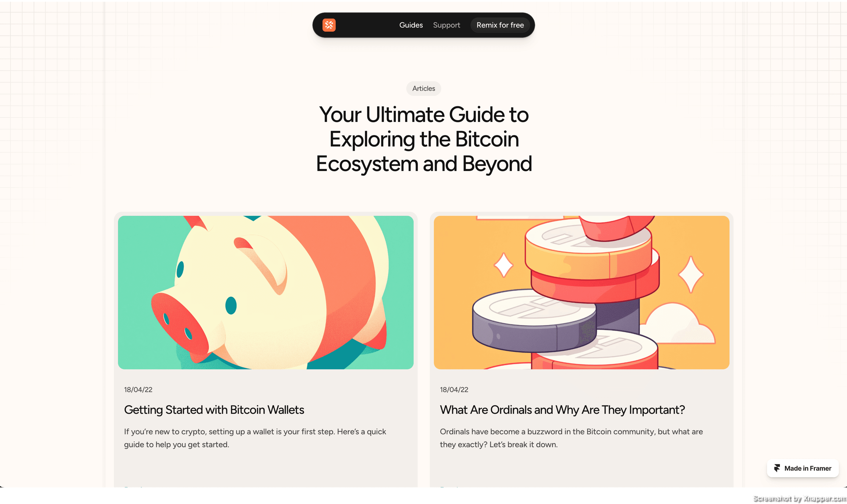Open the Support nav link

tap(446, 25)
